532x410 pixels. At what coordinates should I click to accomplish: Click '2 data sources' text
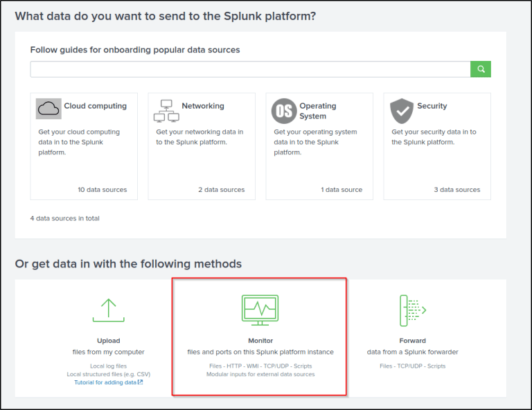point(222,190)
